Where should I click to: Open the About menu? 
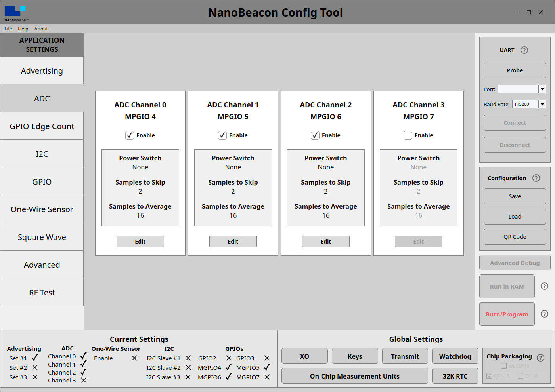click(x=41, y=29)
